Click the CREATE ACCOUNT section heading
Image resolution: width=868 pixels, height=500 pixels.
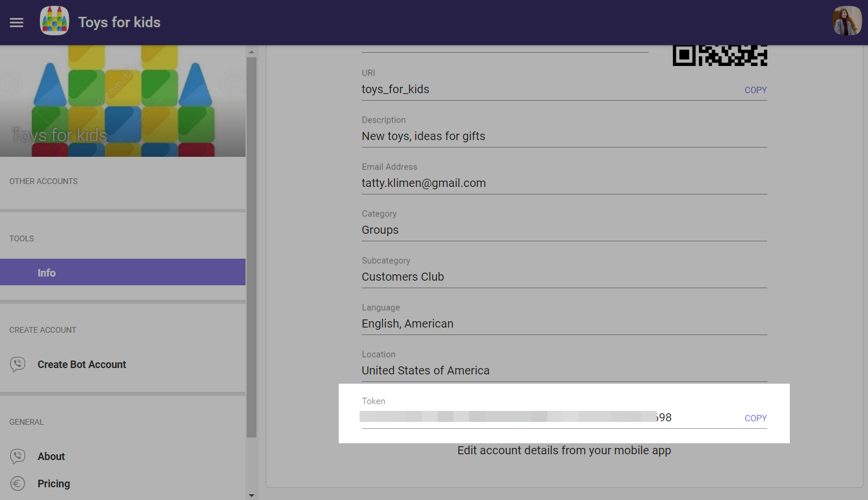[x=43, y=330]
